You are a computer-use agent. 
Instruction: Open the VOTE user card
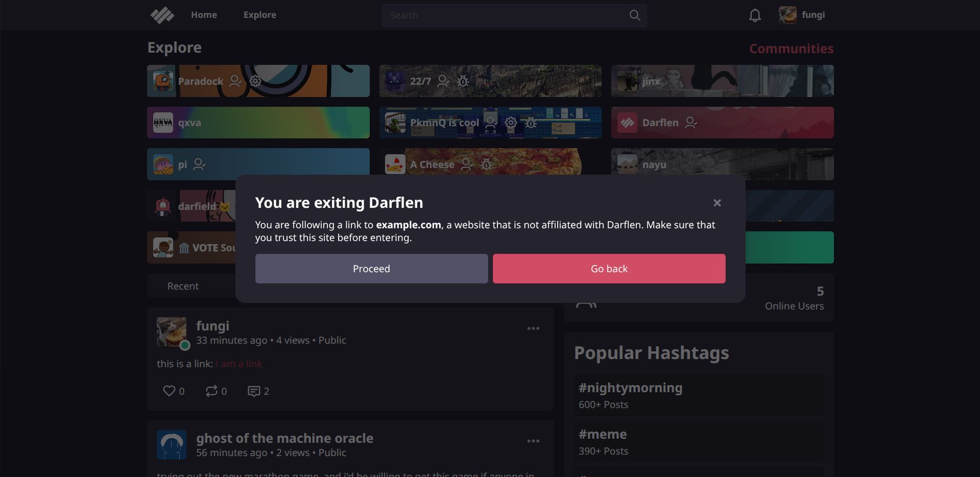pyautogui.click(x=192, y=248)
